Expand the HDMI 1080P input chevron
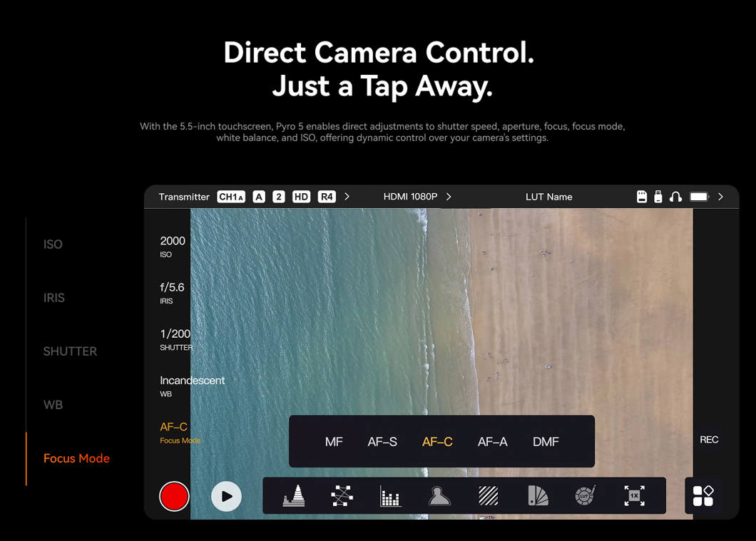This screenshot has height=541, width=756. click(x=449, y=197)
